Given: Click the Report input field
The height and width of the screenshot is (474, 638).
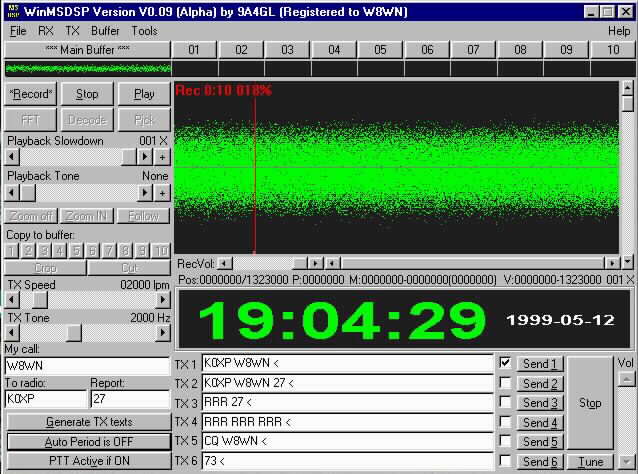Looking at the screenshot, I should click(130, 399).
